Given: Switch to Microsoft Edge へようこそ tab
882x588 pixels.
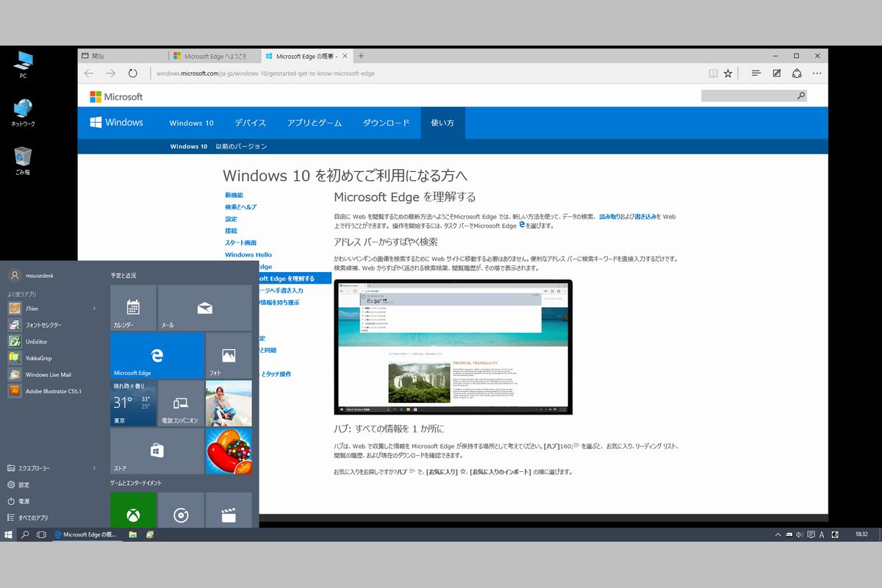Looking at the screenshot, I should tap(214, 56).
